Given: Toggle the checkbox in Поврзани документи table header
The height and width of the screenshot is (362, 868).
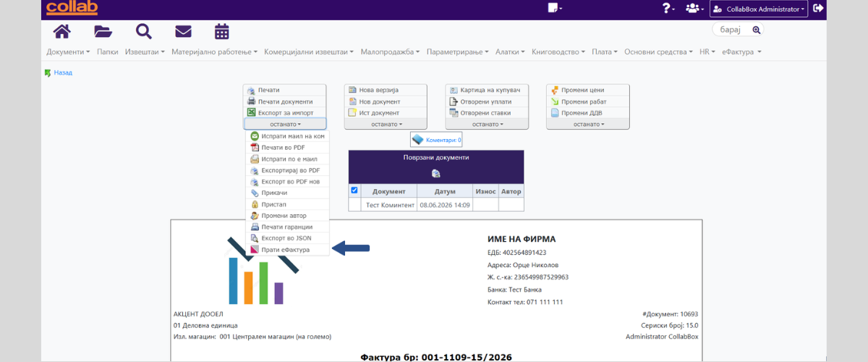Looking at the screenshot, I should click(x=354, y=190).
